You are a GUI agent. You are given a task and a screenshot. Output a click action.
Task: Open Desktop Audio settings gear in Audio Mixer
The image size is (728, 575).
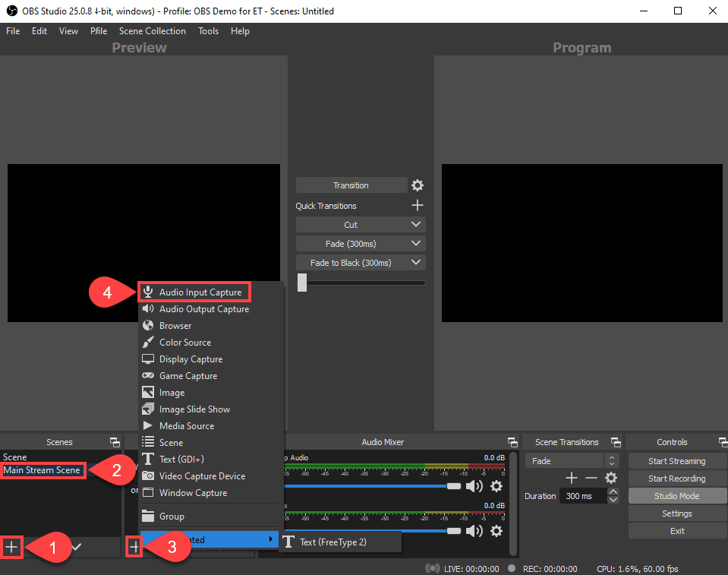[497, 486]
